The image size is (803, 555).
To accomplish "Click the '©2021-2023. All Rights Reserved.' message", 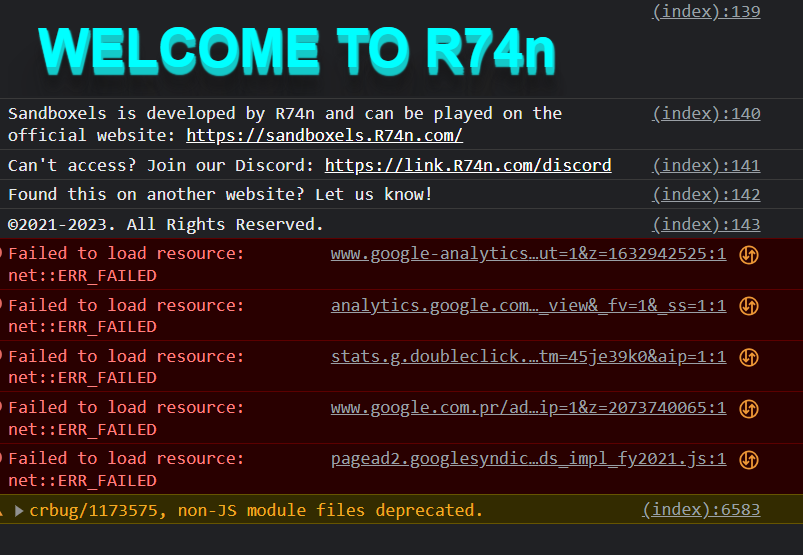I will [x=165, y=224].
